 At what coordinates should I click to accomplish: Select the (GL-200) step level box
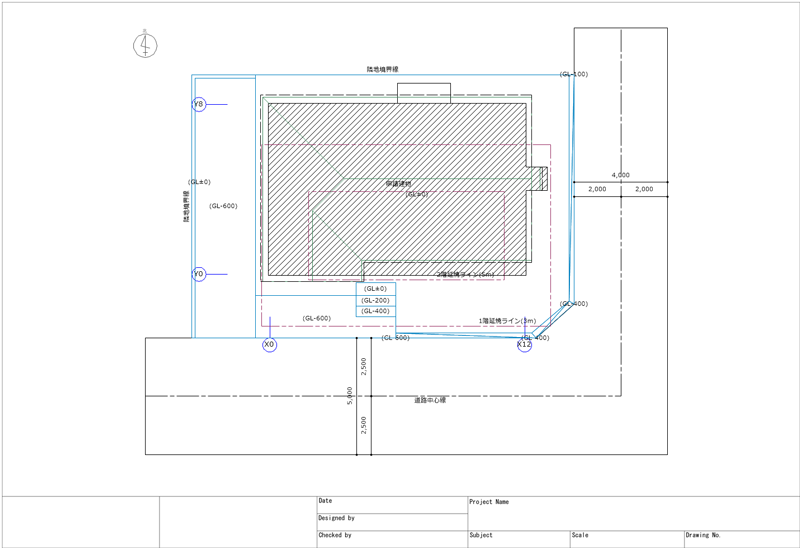(x=376, y=300)
